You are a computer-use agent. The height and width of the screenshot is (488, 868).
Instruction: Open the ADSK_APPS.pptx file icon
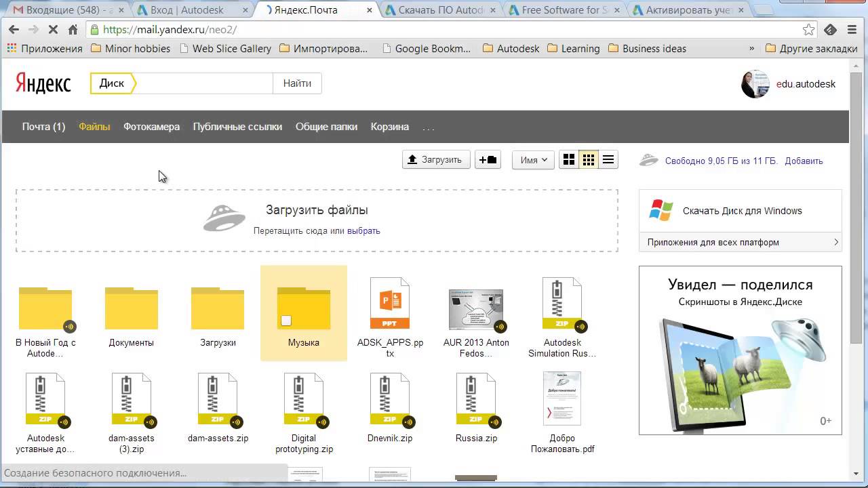point(390,303)
